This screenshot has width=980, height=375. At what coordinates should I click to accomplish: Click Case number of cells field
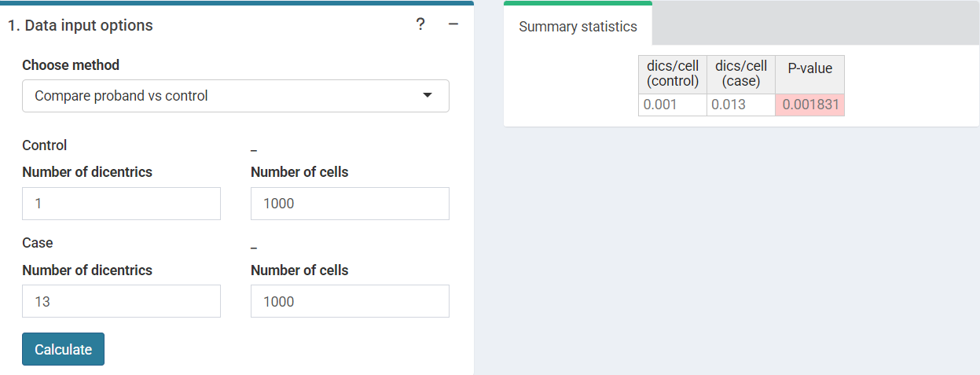click(x=350, y=301)
